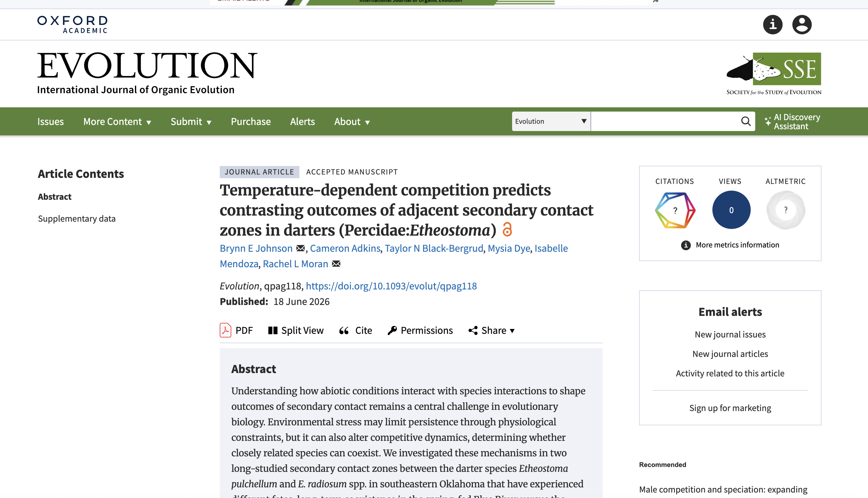Click into the journal search field
Image resolution: width=868 pixels, height=498 pixels.
pos(665,121)
